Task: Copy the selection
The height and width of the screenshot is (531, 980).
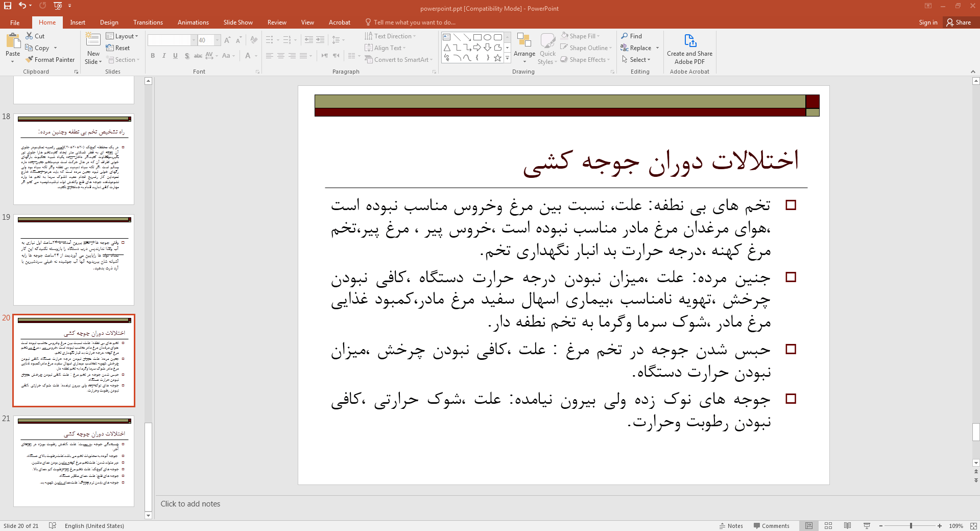Action: pos(38,48)
